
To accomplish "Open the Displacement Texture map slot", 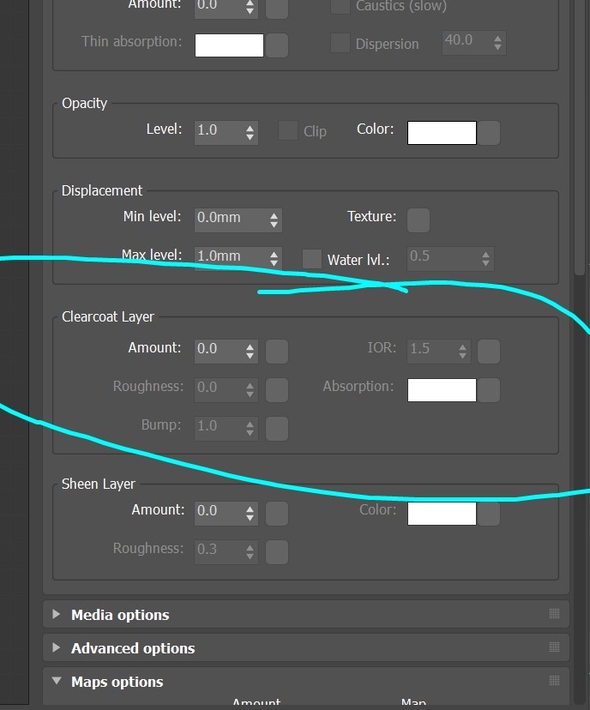I will (x=418, y=220).
